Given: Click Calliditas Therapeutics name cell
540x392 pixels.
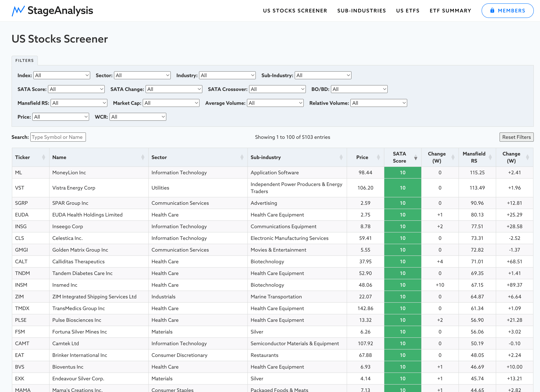Looking at the screenshot, I should 99,261.
